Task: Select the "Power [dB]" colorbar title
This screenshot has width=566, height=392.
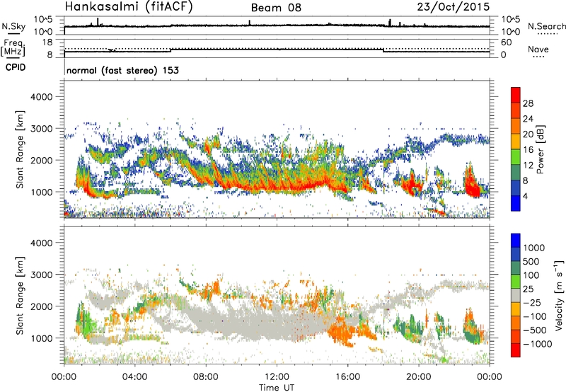Action: point(540,149)
